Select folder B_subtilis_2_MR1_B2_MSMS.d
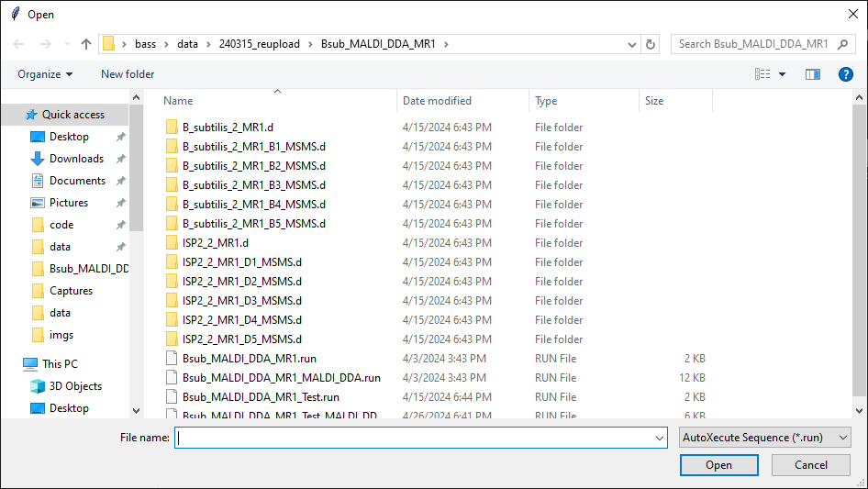The width and height of the screenshot is (868, 489). tap(254, 166)
